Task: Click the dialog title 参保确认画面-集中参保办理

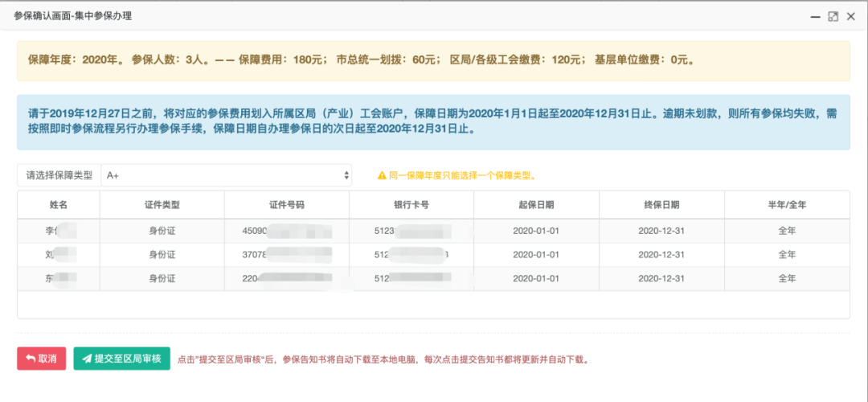Action: pos(72,16)
